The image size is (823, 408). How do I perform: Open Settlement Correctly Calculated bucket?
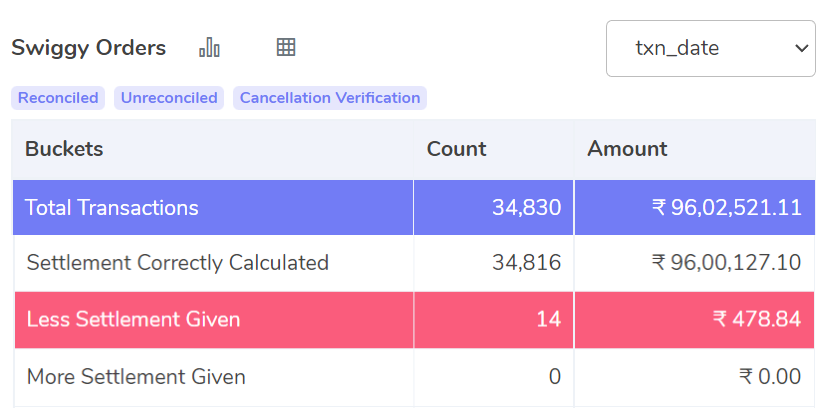click(x=177, y=263)
